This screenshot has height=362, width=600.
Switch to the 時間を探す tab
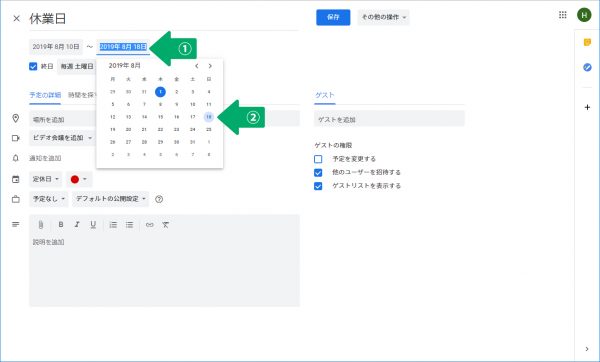[x=82, y=95]
